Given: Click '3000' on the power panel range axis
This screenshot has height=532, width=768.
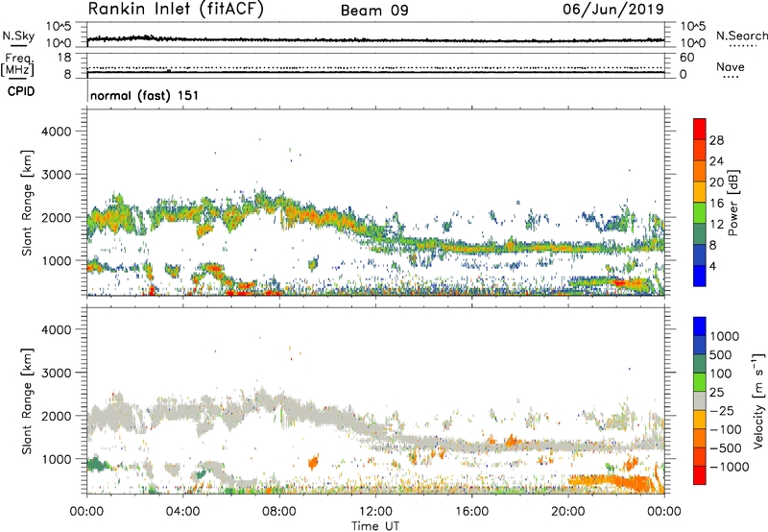Looking at the screenshot, I should [57, 175].
